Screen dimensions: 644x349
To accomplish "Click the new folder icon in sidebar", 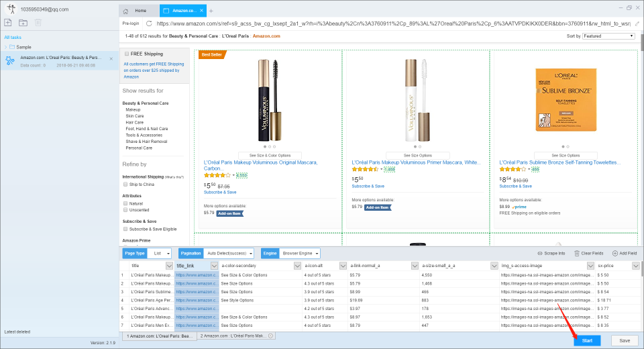I will tap(23, 23).
